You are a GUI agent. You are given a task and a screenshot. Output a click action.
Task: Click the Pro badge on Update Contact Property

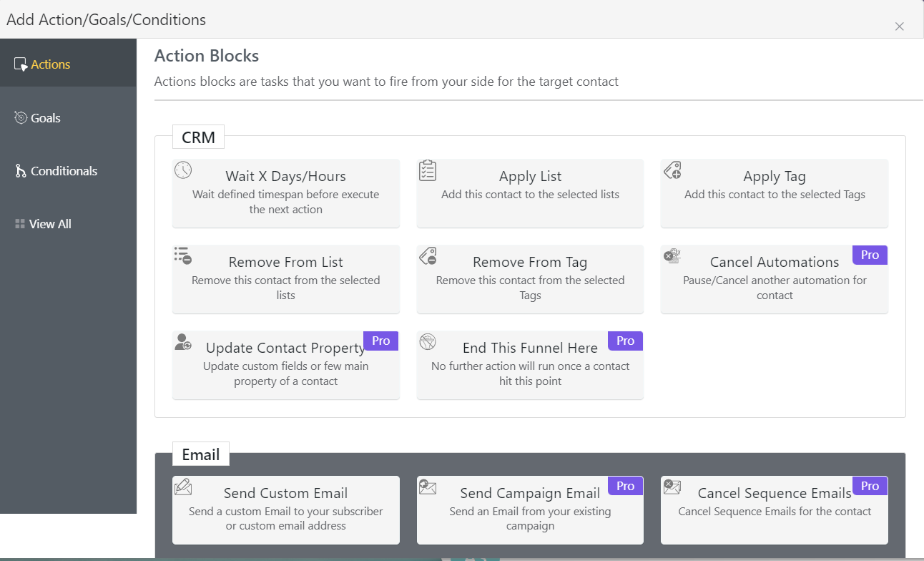tap(381, 341)
